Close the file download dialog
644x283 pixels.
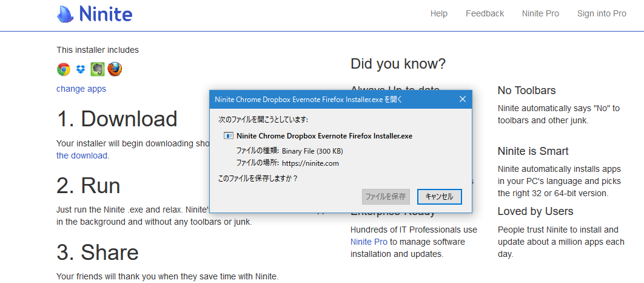point(463,99)
